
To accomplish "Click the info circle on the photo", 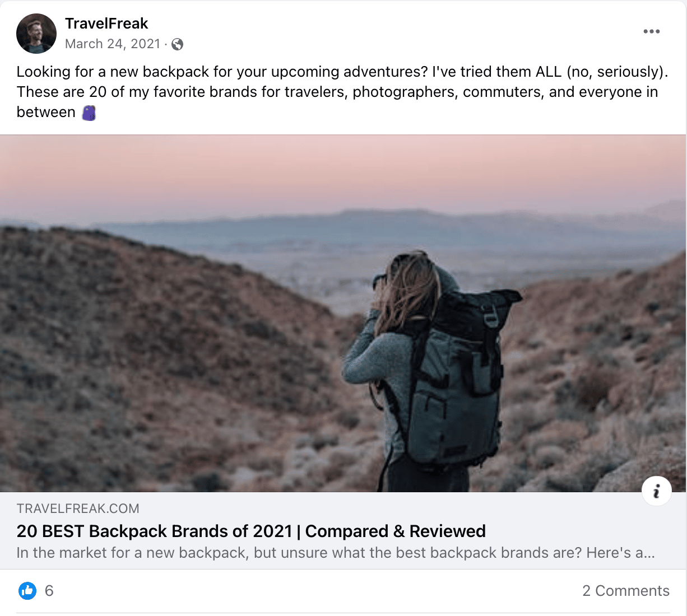I will pos(656,491).
